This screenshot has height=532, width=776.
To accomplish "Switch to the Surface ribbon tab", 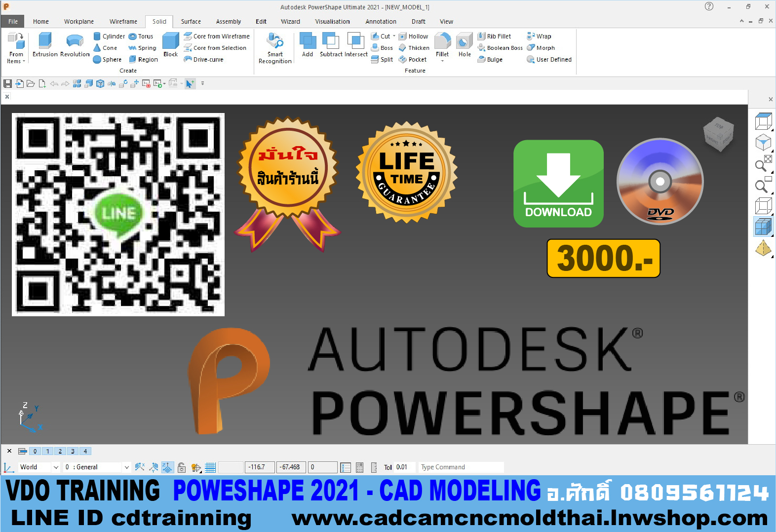I will (191, 22).
